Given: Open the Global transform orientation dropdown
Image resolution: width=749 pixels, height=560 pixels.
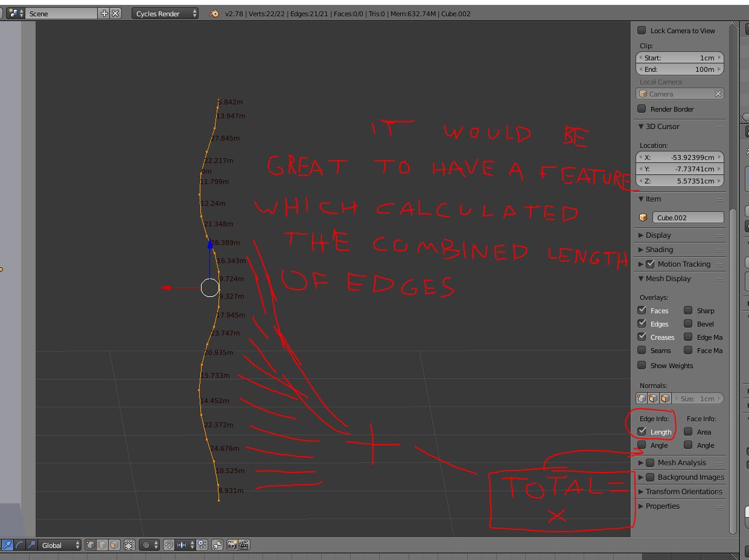Looking at the screenshot, I should click(60, 545).
